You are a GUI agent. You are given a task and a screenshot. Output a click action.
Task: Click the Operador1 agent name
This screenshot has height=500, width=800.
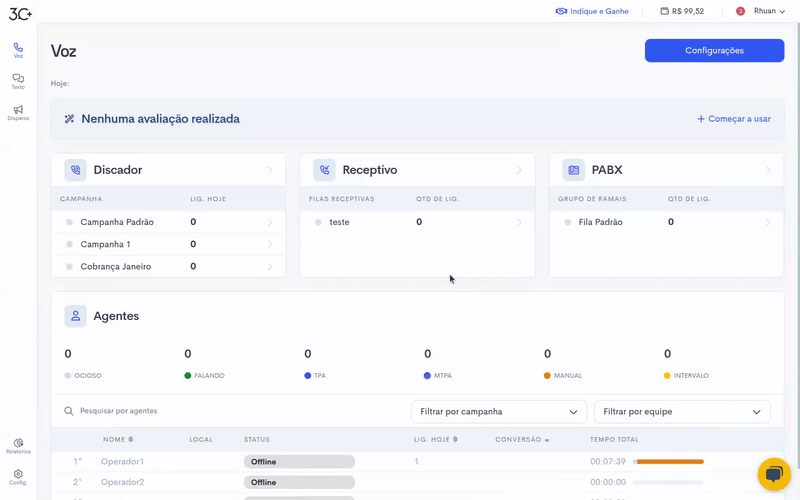(122, 462)
